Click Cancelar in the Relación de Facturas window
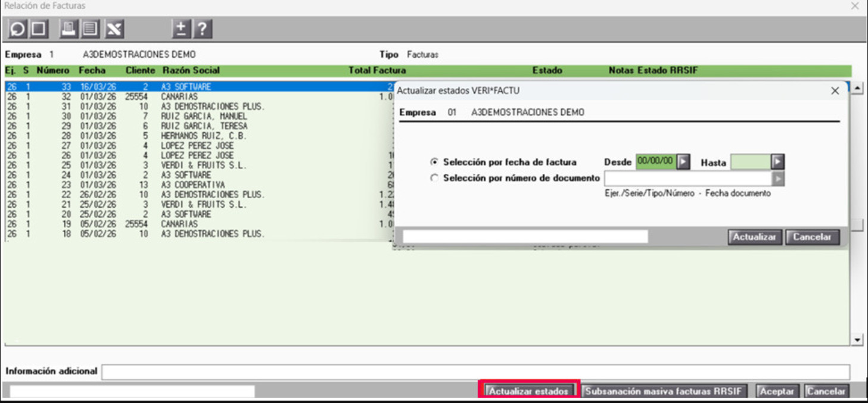The width and height of the screenshot is (868, 403). [x=826, y=391]
